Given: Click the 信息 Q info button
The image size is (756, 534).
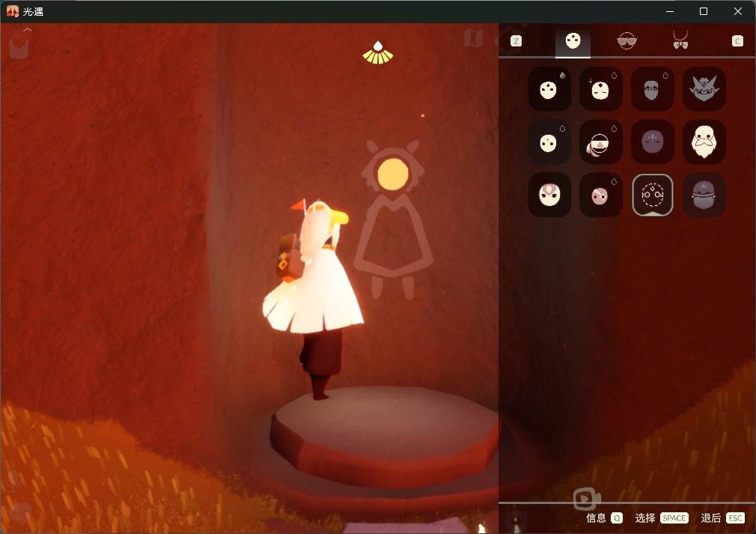Looking at the screenshot, I should pos(604,518).
